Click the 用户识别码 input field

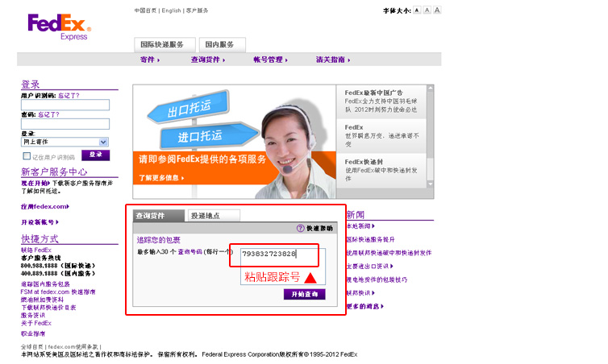coord(65,105)
